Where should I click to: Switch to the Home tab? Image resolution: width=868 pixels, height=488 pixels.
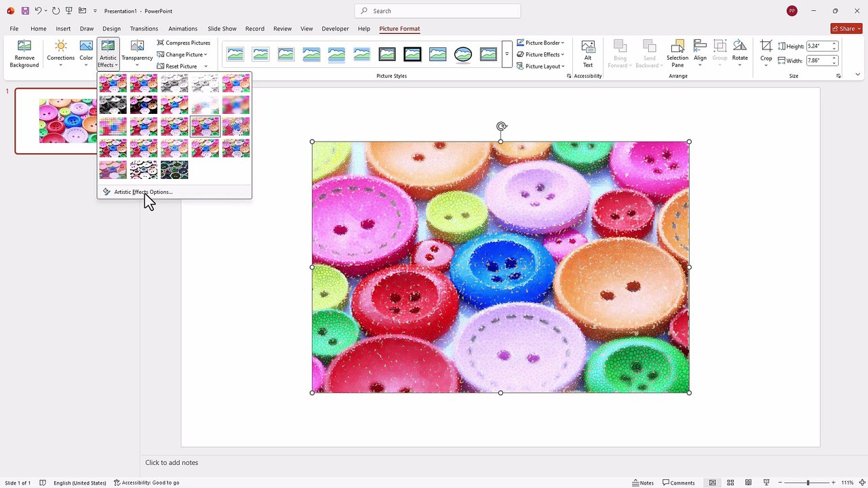pos(38,28)
